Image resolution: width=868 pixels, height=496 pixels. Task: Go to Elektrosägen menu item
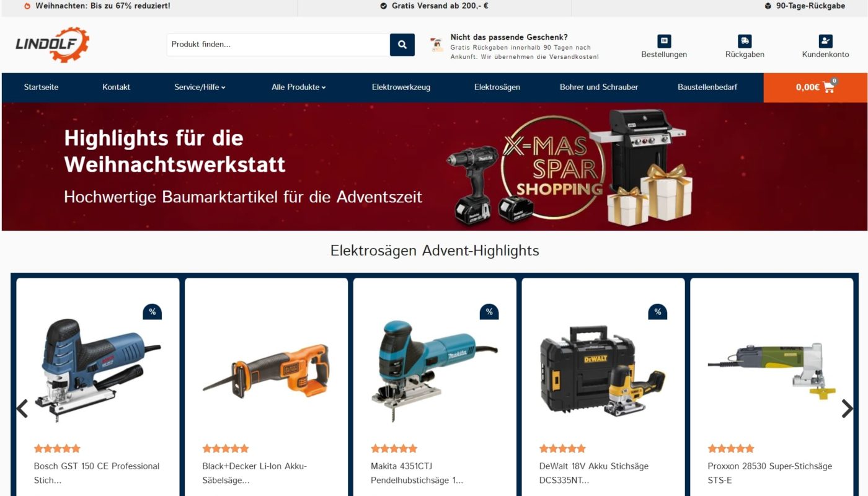[x=497, y=87]
